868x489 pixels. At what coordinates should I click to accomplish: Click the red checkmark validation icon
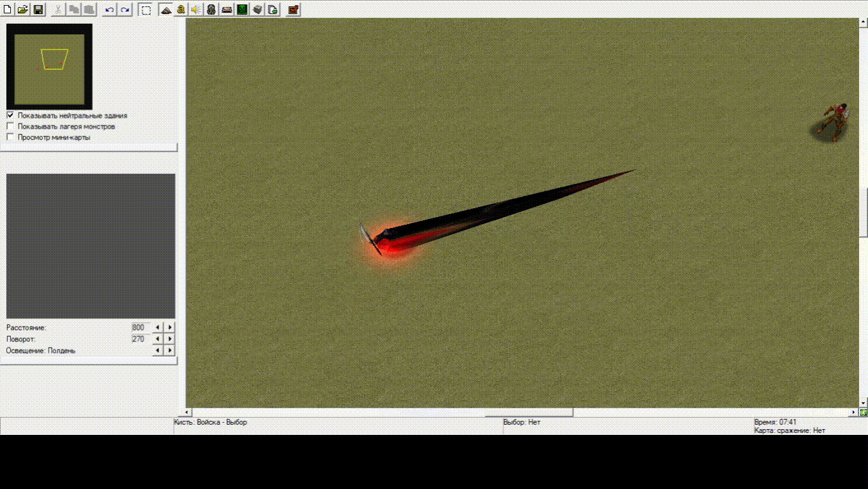[293, 10]
